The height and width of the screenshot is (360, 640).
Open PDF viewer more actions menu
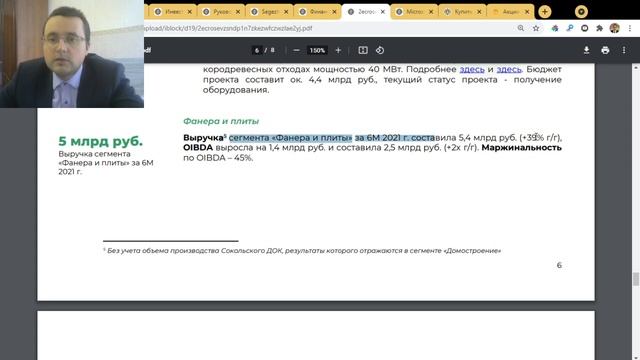tap(624, 50)
